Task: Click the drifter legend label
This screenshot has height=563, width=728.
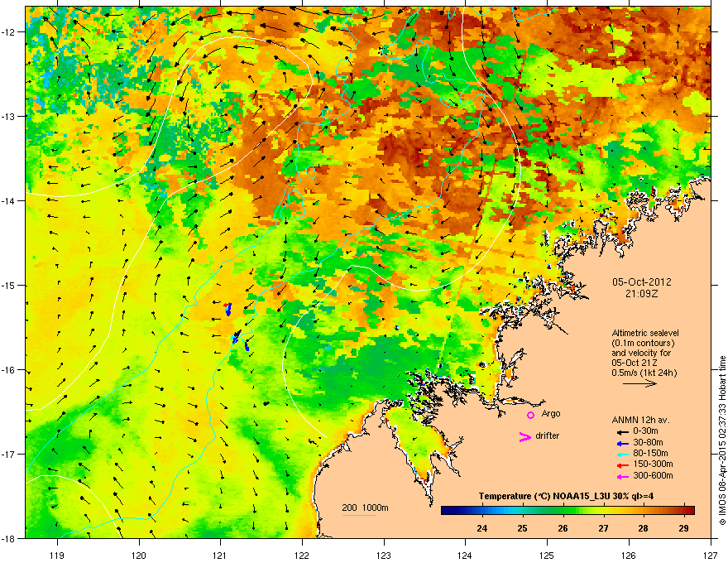Action: tap(548, 435)
